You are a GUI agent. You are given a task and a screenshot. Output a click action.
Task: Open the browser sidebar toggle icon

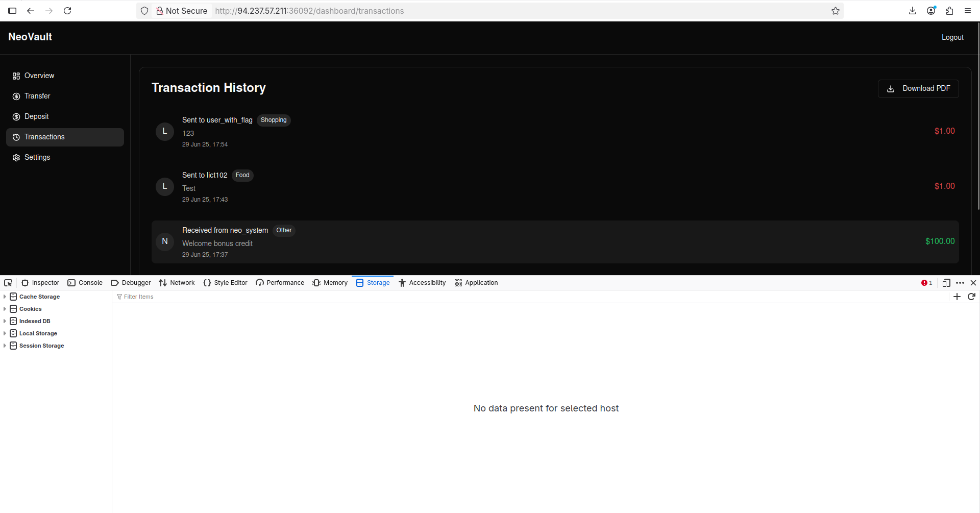pyautogui.click(x=12, y=11)
